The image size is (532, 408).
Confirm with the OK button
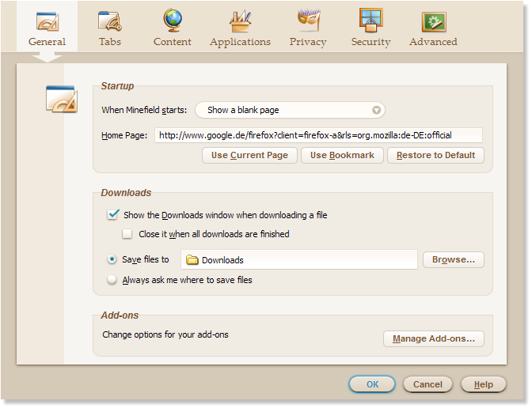click(372, 384)
